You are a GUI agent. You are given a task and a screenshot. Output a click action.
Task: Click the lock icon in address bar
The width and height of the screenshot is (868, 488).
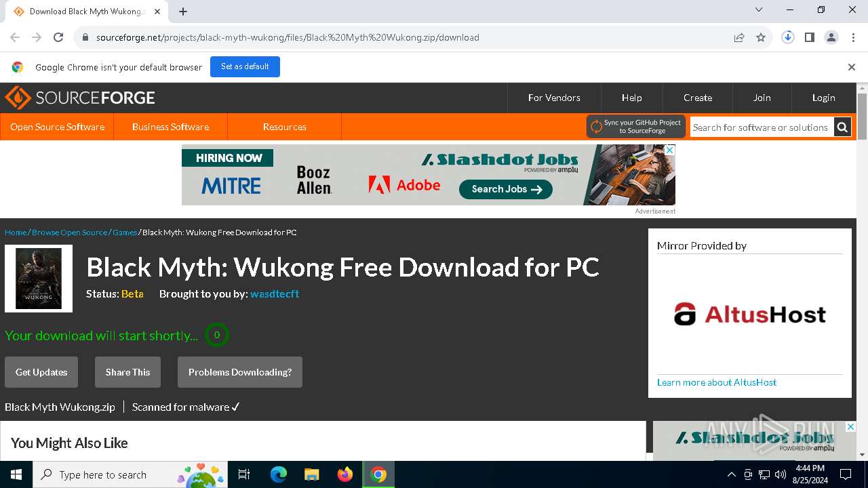click(x=85, y=37)
